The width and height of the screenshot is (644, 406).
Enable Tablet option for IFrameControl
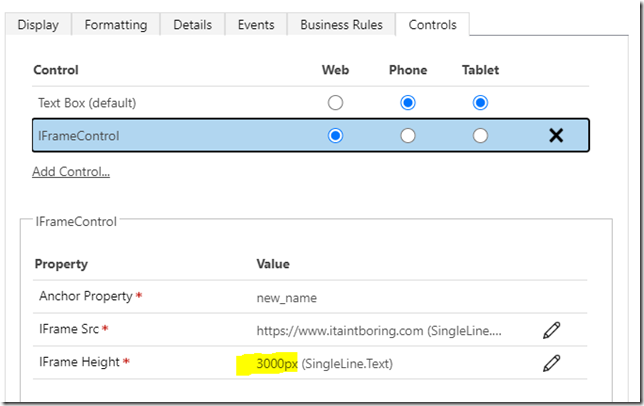pos(480,135)
